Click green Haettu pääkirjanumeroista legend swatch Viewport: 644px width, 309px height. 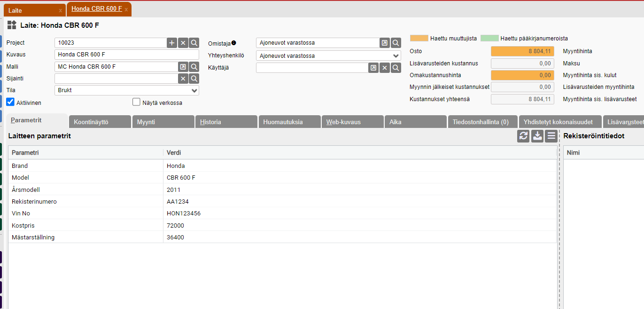coord(489,38)
